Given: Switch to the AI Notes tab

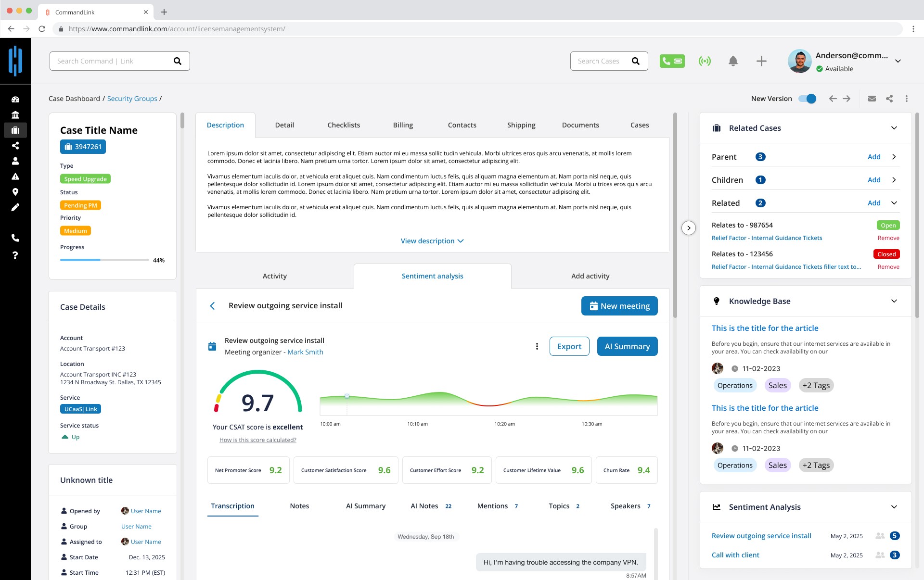Looking at the screenshot, I should pyautogui.click(x=431, y=506).
